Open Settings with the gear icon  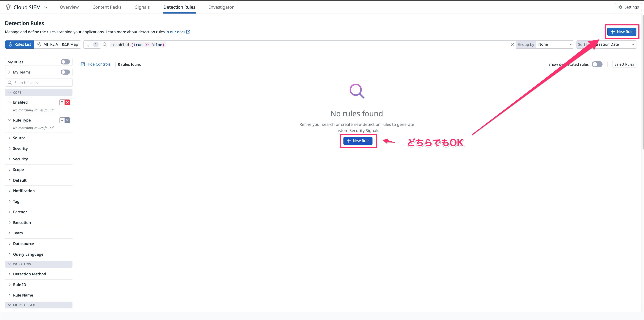coord(620,7)
